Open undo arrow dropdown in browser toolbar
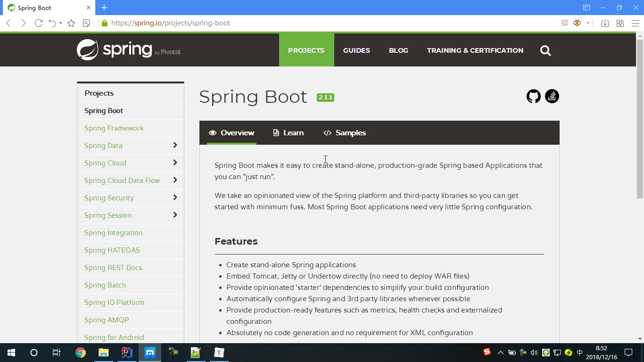The width and height of the screenshot is (644, 362). click(61, 24)
